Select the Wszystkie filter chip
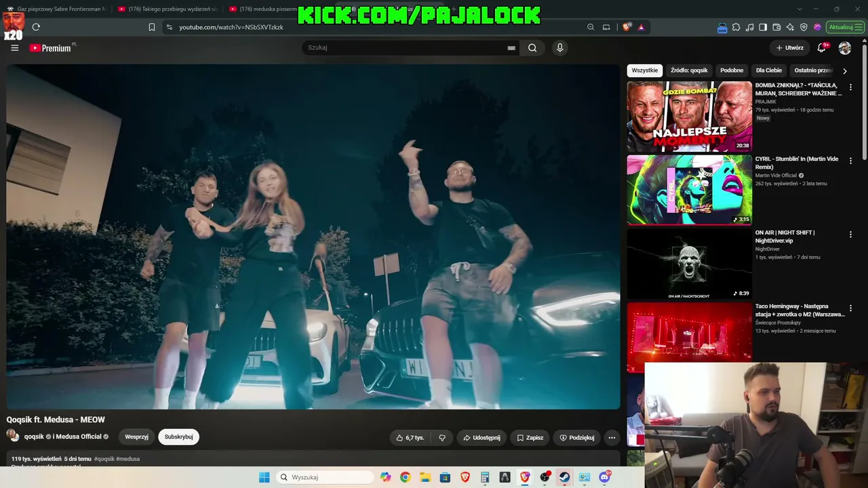The height and width of the screenshot is (488, 868). click(x=644, y=70)
